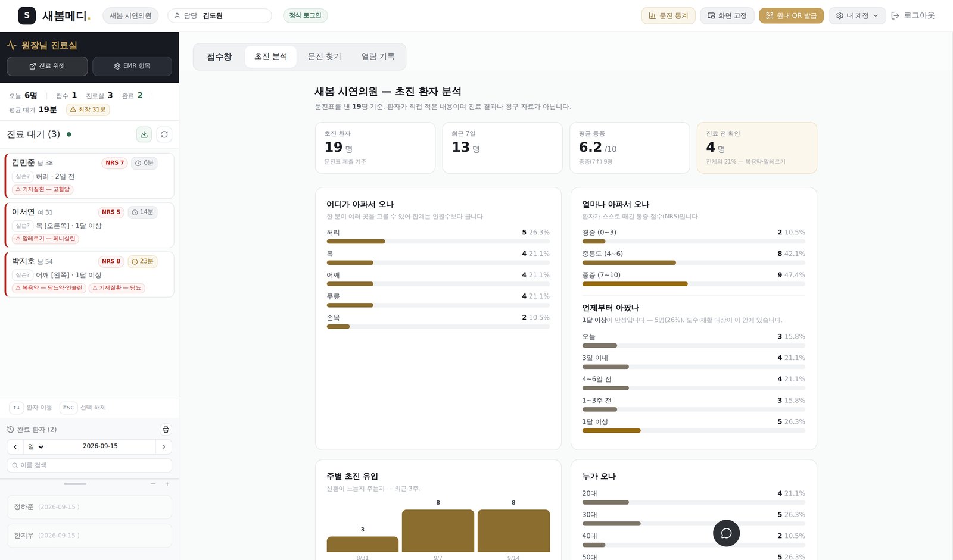Expand panel with the plus icon
This screenshot has width=953, height=560.
pyautogui.click(x=167, y=484)
